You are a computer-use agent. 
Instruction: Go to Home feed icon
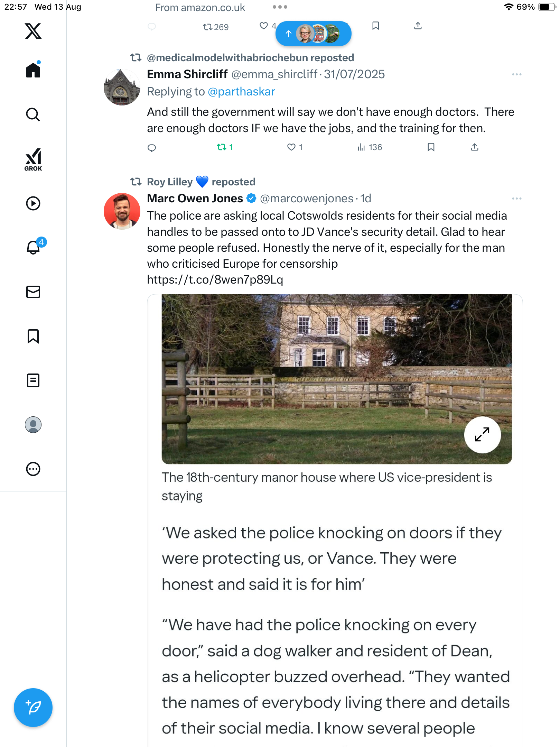(33, 70)
